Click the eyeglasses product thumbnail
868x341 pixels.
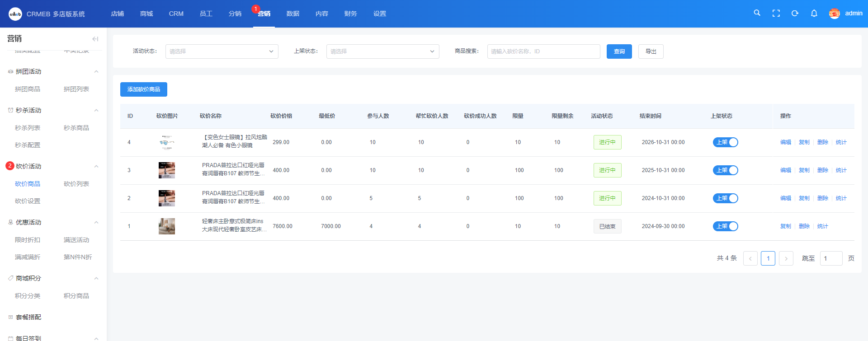tap(167, 142)
